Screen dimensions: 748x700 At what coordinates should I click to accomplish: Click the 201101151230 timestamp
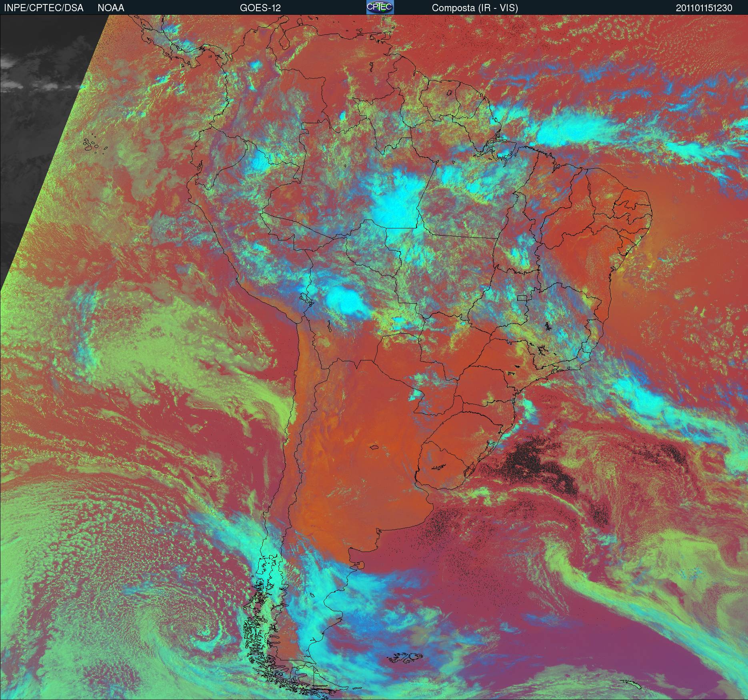704,8
